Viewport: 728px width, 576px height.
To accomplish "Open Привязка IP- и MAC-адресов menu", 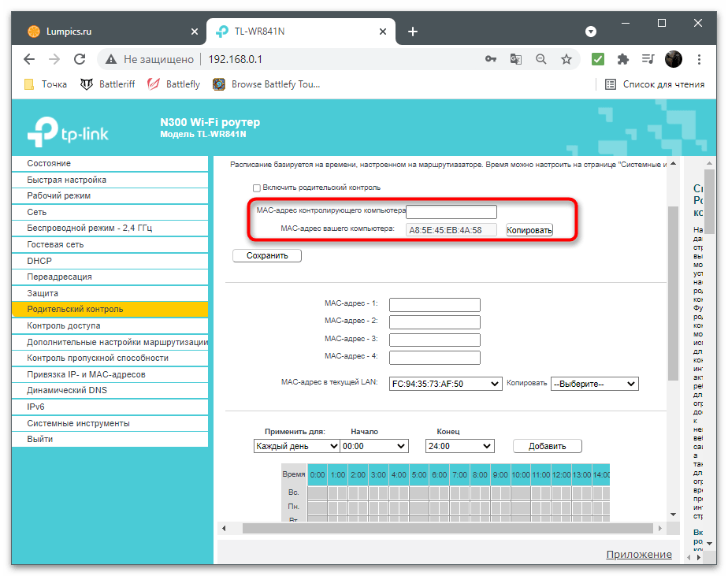I will pos(110,374).
